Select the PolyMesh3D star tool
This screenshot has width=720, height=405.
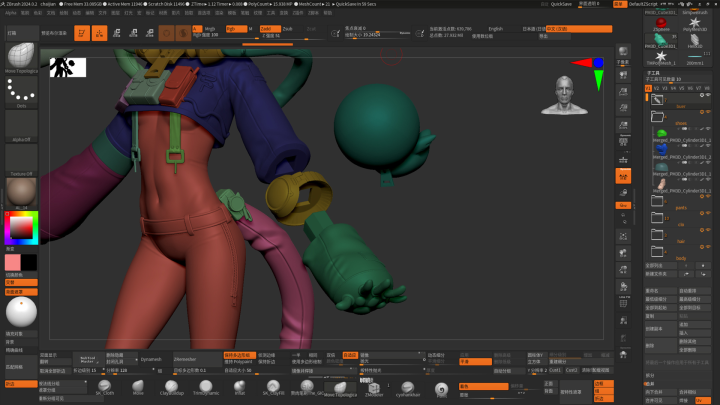pos(695,23)
